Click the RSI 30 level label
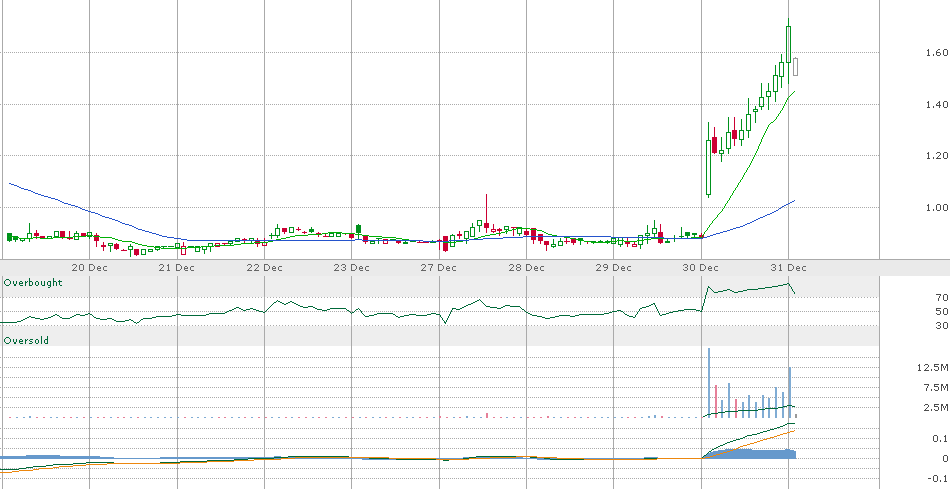 coord(942,326)
